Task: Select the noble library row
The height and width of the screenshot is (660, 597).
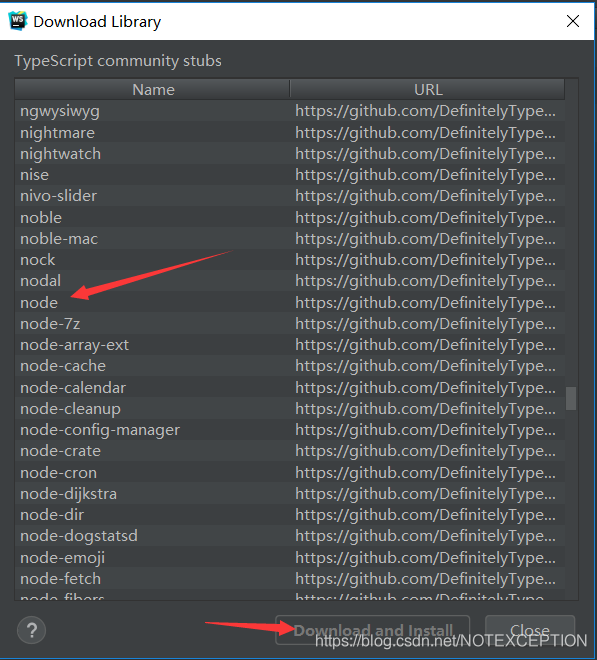Action: coord(290,218)
